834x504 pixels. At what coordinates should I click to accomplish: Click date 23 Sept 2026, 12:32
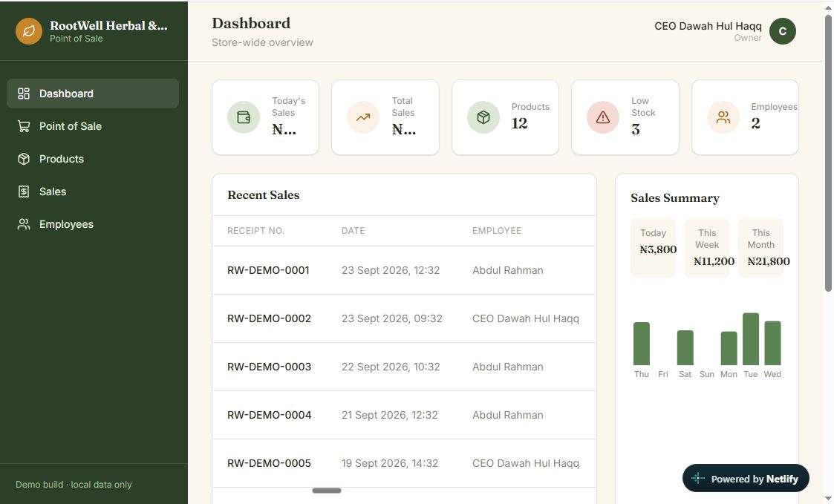391,270
